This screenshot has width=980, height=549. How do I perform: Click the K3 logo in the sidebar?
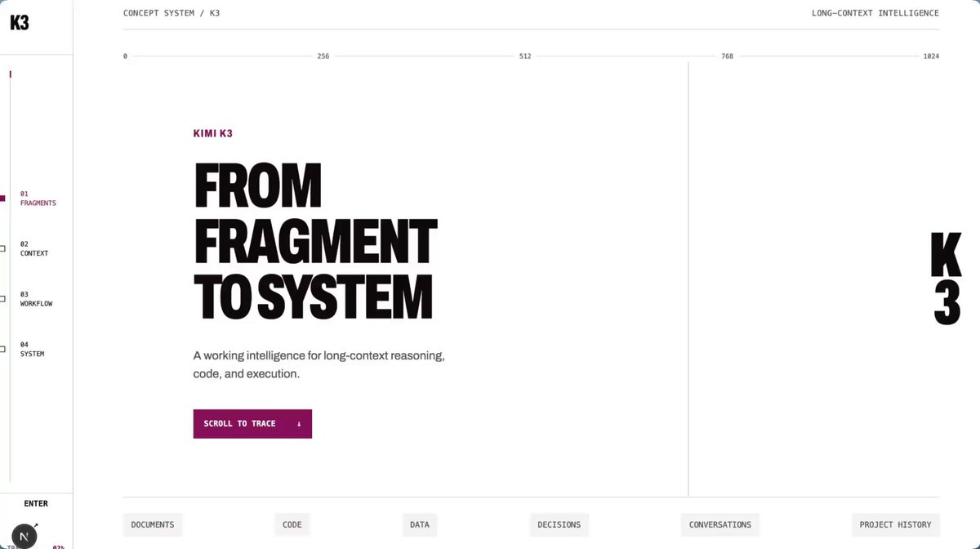point(20,23)
